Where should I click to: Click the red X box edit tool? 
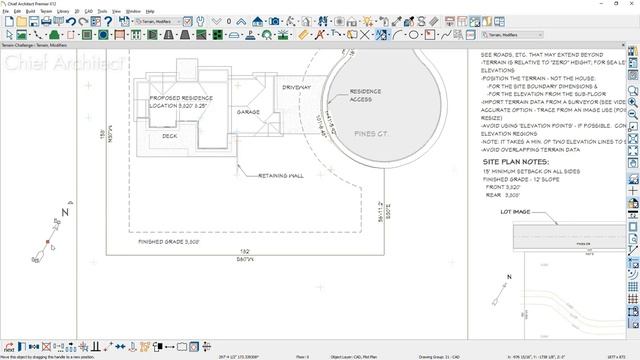(46, 347)
